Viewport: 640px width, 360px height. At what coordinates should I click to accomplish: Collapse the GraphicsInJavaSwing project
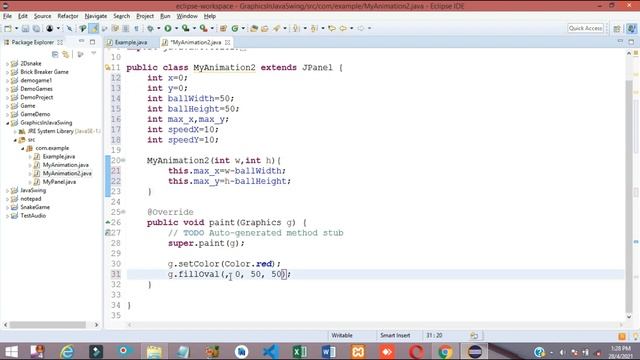point(7,123)
